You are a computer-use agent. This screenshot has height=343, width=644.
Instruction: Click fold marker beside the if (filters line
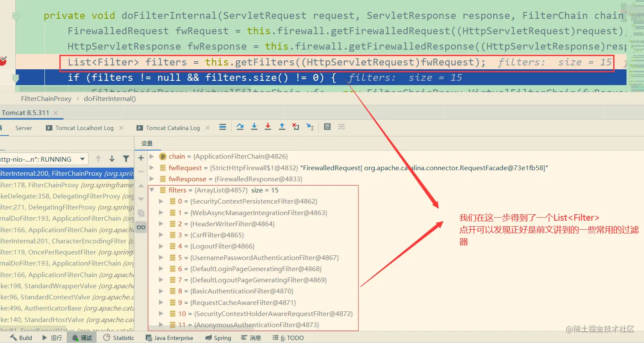coord(16,78)
